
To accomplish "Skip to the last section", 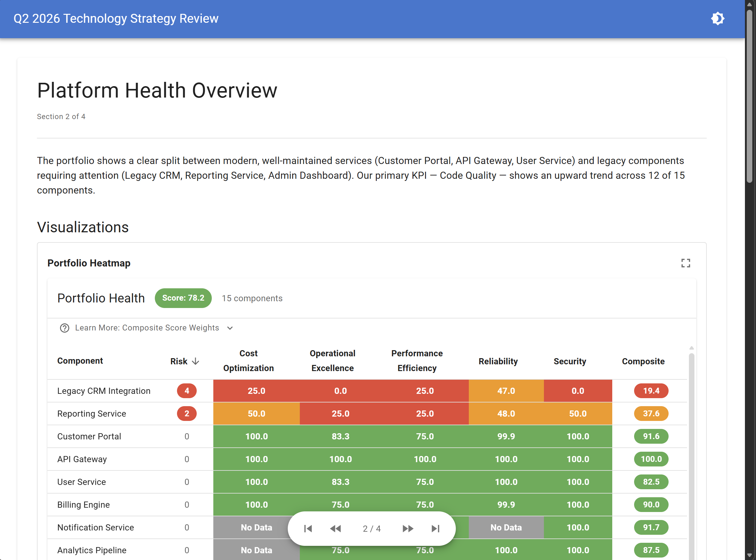I will point(436,529).
